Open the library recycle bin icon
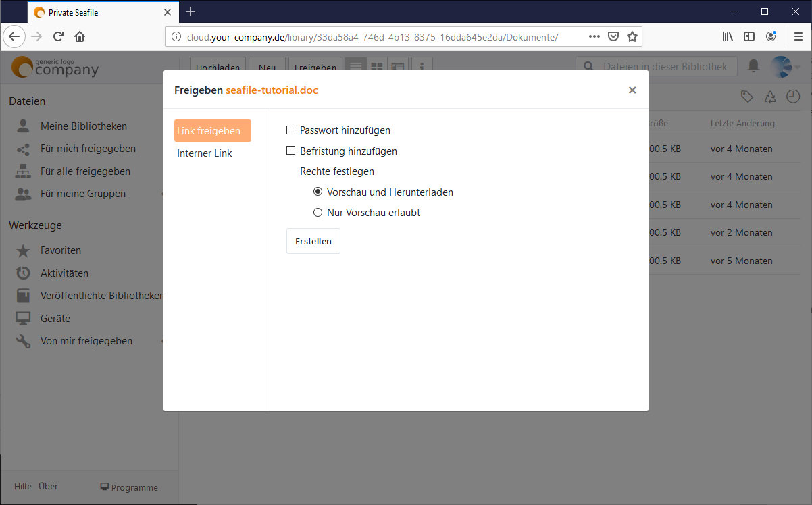The height and width of the screenshot is (505, 812). pos(770,97)
